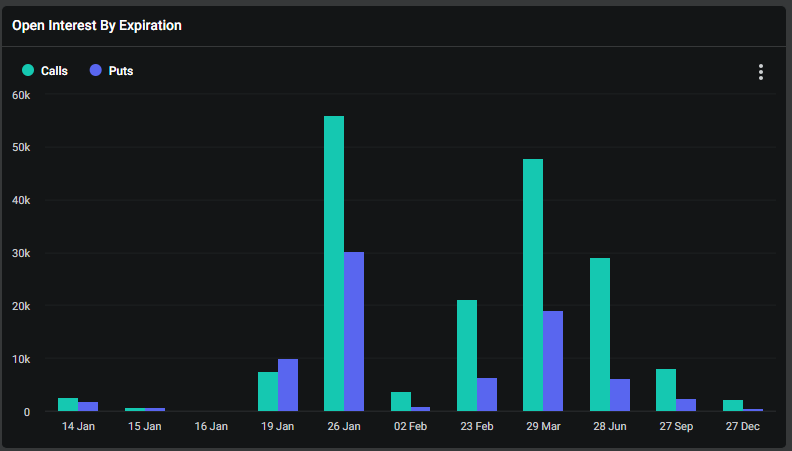Click the 14 Jan Puts bar
Screen dimensions: 792x451
(x=88, y=407)
